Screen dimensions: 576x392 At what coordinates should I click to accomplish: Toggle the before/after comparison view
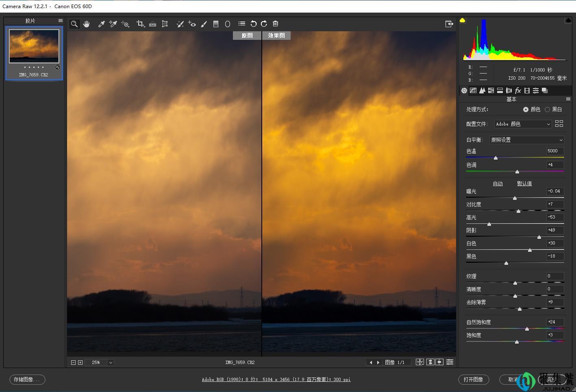coord(420,362)
